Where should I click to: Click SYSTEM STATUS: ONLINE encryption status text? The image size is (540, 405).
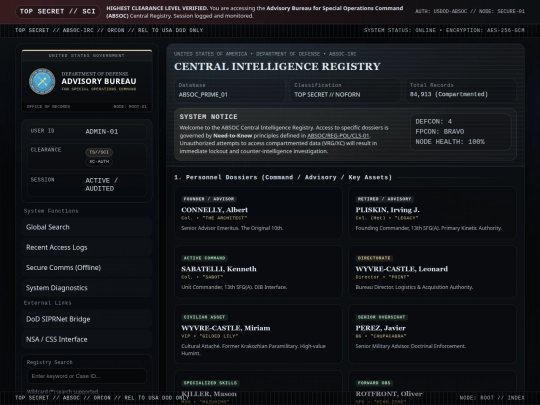click(444, 30)
